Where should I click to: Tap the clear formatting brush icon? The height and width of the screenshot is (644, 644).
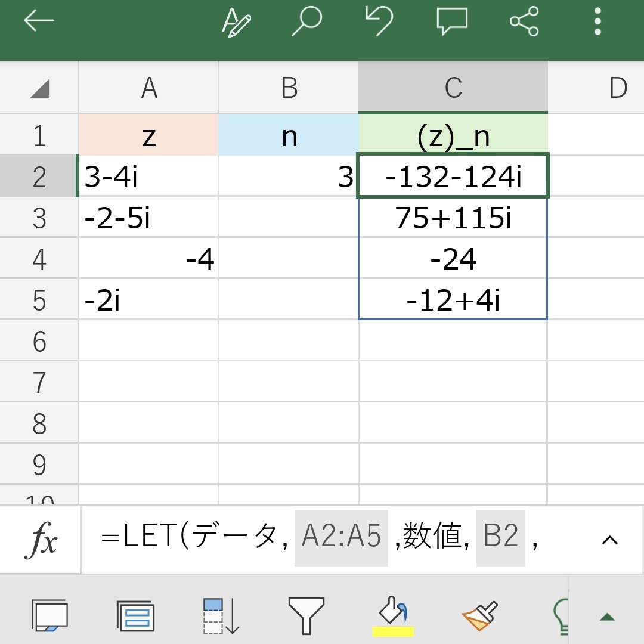[x=480, y=615]
